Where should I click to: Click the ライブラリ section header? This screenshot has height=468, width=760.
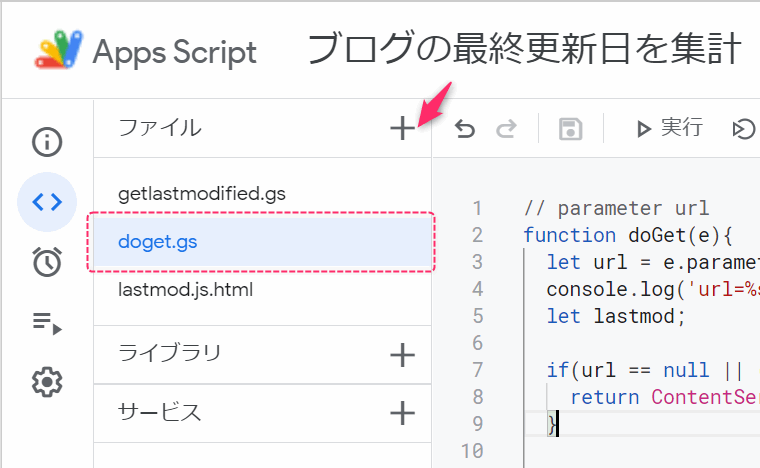click(x=169, y=353)
